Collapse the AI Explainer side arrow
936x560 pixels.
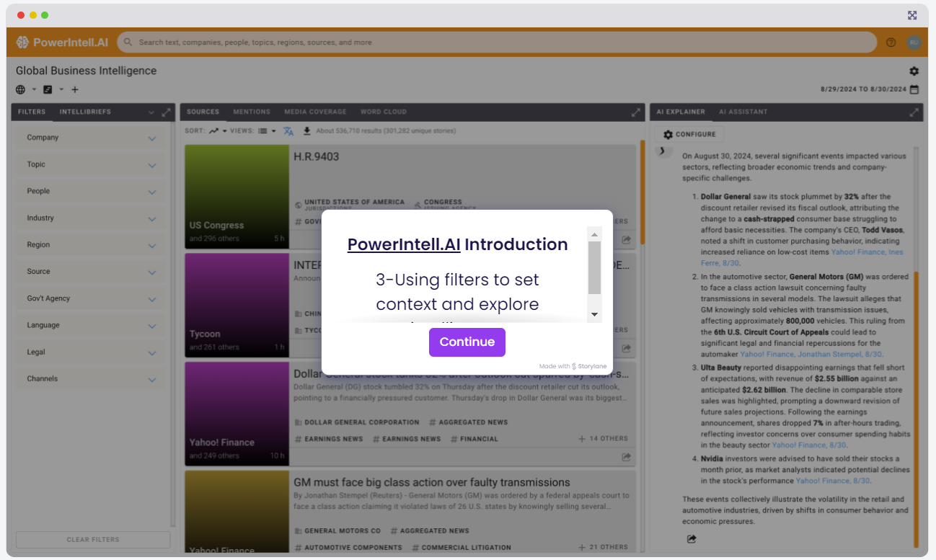click(x=661, y=151)
